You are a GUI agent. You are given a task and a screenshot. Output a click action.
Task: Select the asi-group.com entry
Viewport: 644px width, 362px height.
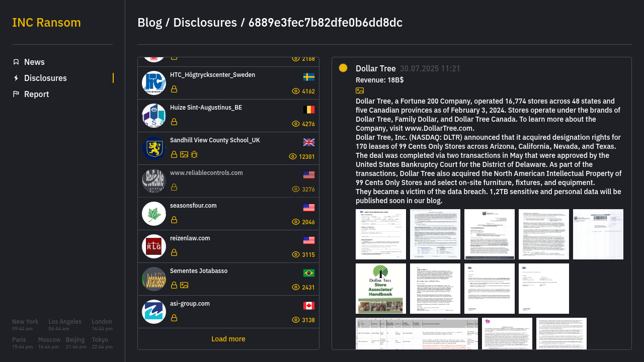228,312
